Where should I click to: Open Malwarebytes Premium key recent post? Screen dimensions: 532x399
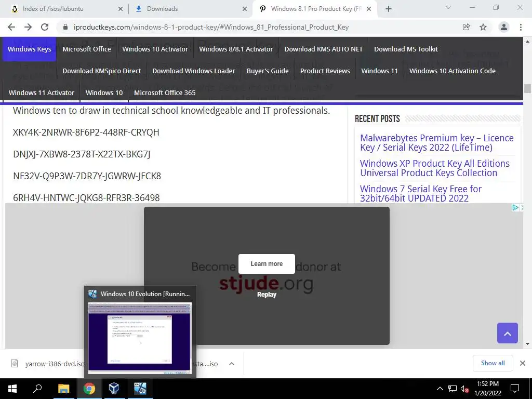point(436,143)
